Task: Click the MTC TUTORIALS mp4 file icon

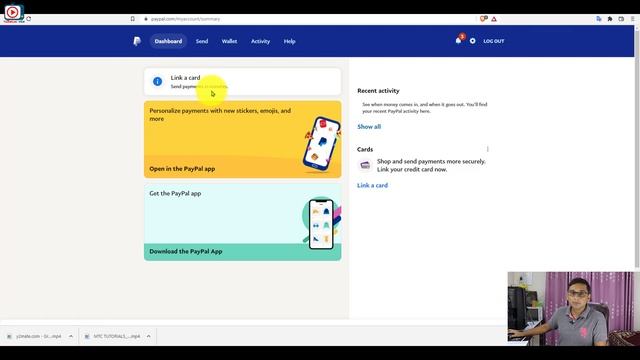Action: coord(87,336)
